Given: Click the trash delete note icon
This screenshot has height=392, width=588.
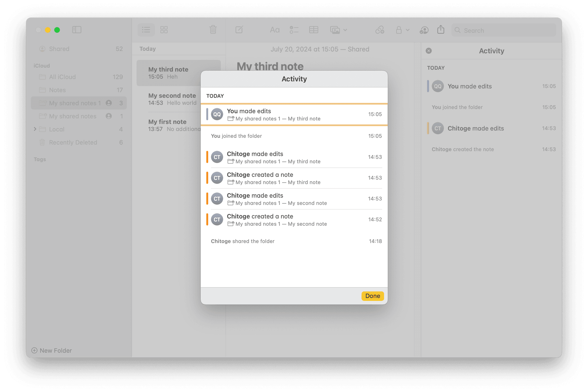Looking at the screenshot, I should 213,30.
